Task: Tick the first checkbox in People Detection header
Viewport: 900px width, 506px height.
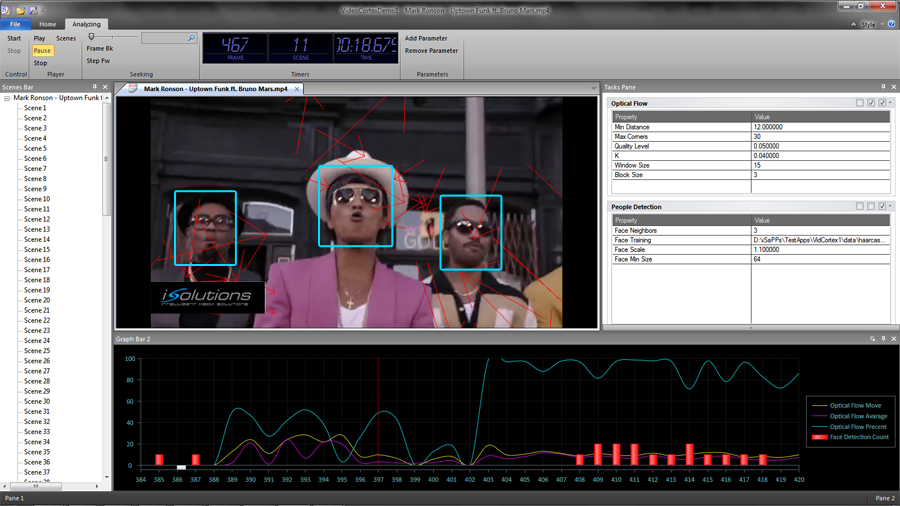Action: 860,206
